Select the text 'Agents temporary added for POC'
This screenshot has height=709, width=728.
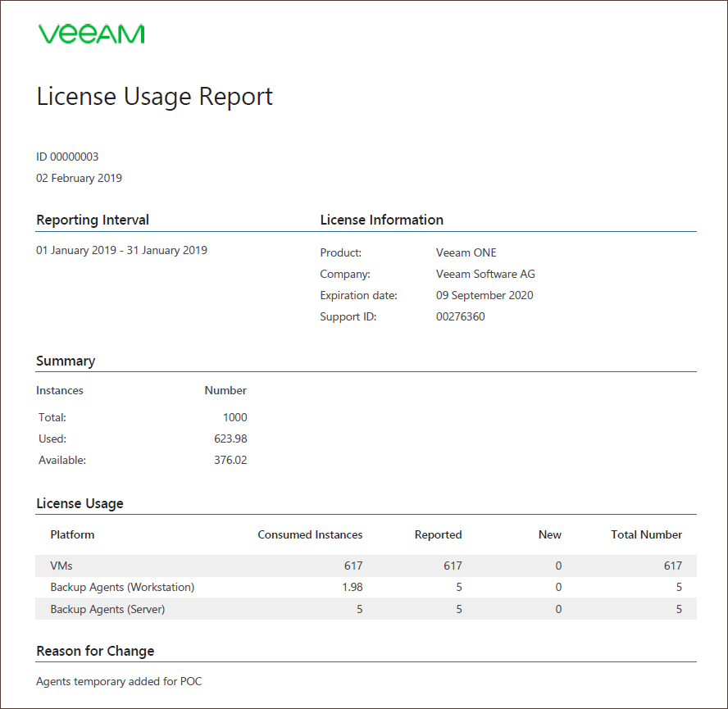click(119, 682)
